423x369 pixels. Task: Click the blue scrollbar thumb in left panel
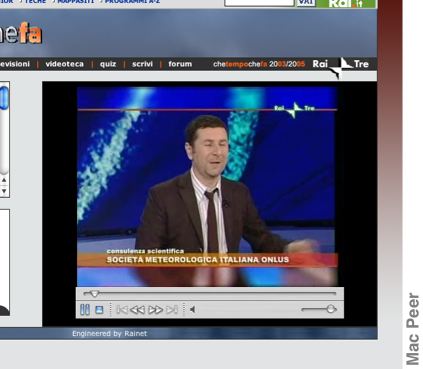4,97
